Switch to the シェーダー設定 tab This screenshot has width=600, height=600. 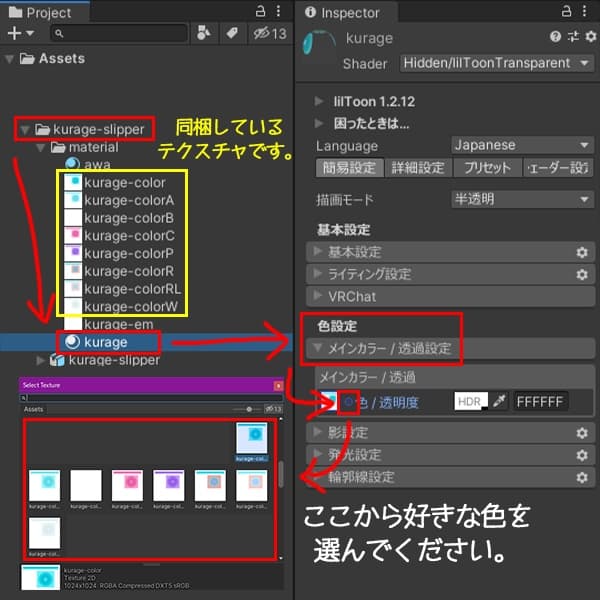(x=558, y=168)
